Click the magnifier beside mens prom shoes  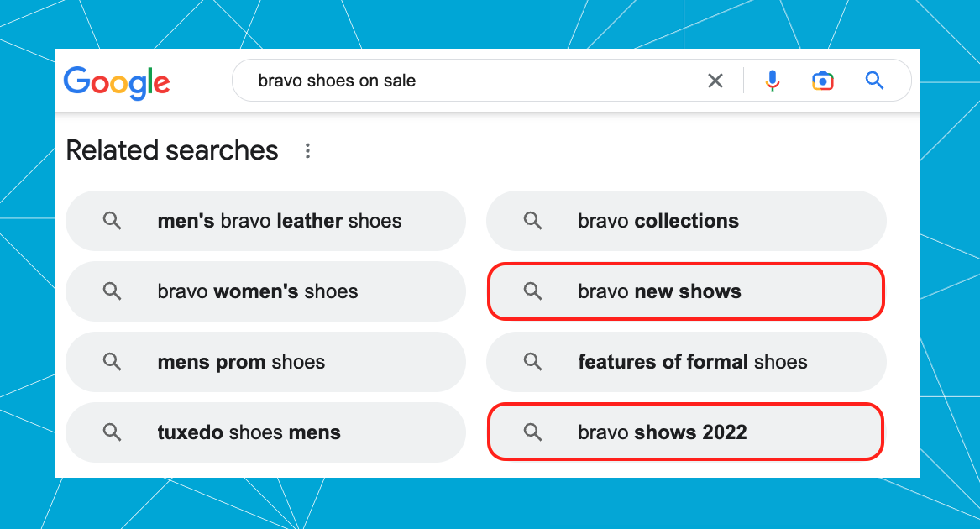click(113, 362)
